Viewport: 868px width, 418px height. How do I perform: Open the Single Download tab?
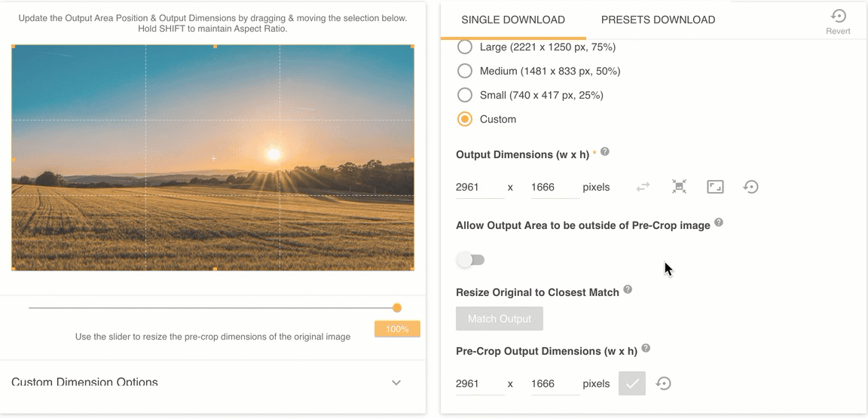click(513, 20)
